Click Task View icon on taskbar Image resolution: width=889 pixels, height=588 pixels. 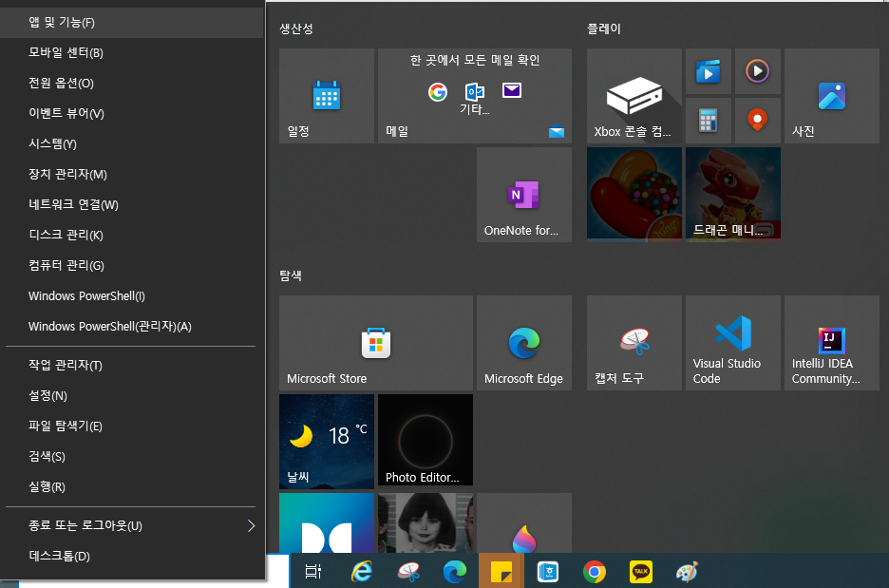(x=313, y=572)
